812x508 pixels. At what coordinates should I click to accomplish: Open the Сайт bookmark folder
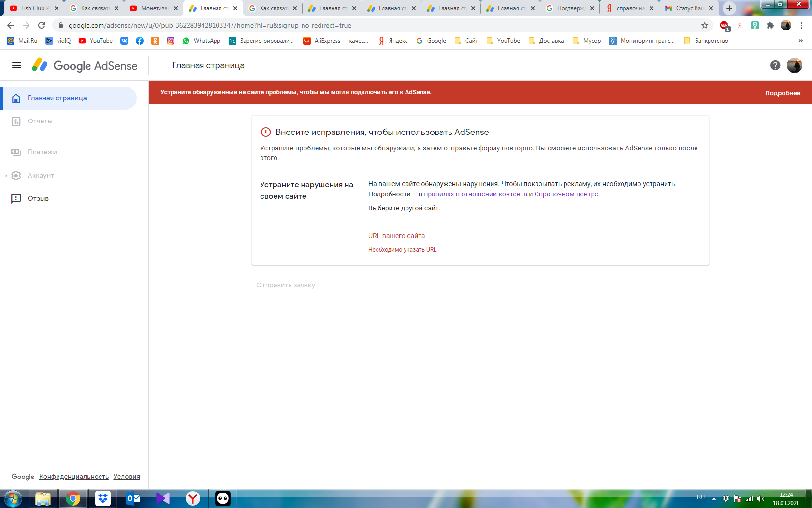click(x=466, y=41)
